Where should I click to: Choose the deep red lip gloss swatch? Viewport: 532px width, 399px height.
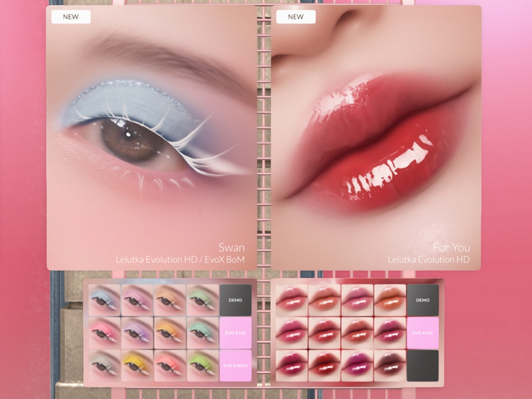[324, 366]
